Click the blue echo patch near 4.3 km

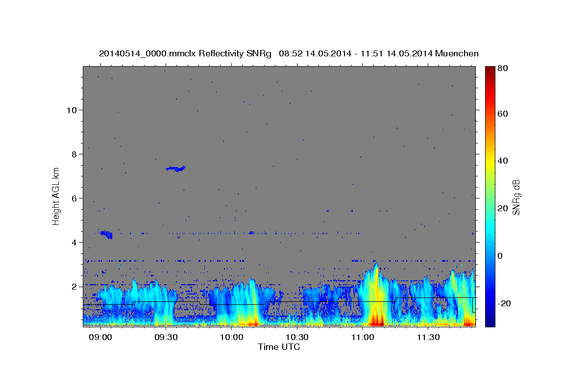(x=107, y=235)
